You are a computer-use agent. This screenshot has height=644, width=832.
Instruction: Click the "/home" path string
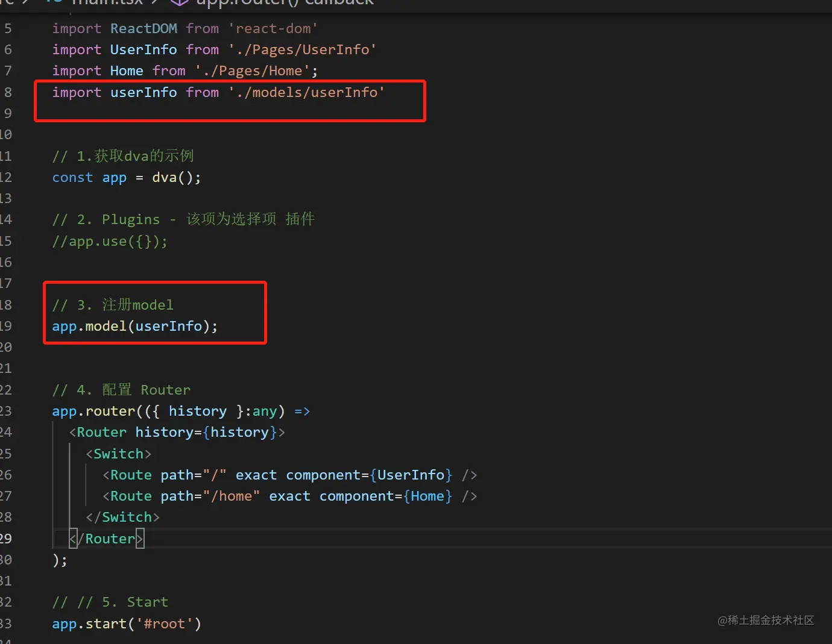[x=232, y=496]
